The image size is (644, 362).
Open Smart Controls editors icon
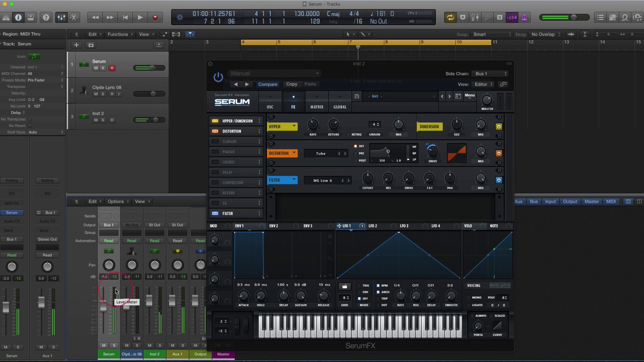(x=74, y=17)
